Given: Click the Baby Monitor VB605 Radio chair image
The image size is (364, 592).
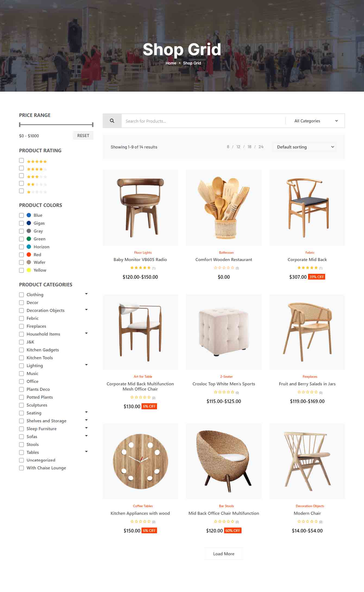Looking at the screenshot, I should [x=140, y=208].
